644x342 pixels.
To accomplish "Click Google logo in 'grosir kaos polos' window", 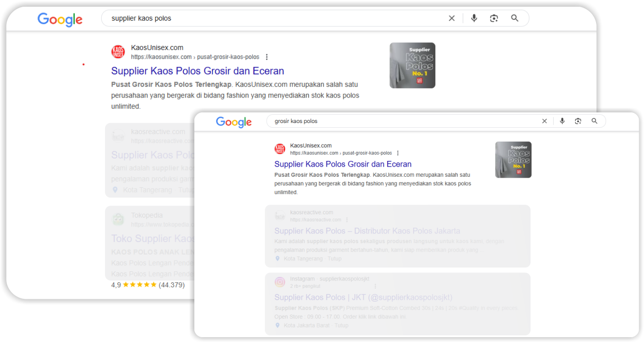I will click(x=234, y=122).
